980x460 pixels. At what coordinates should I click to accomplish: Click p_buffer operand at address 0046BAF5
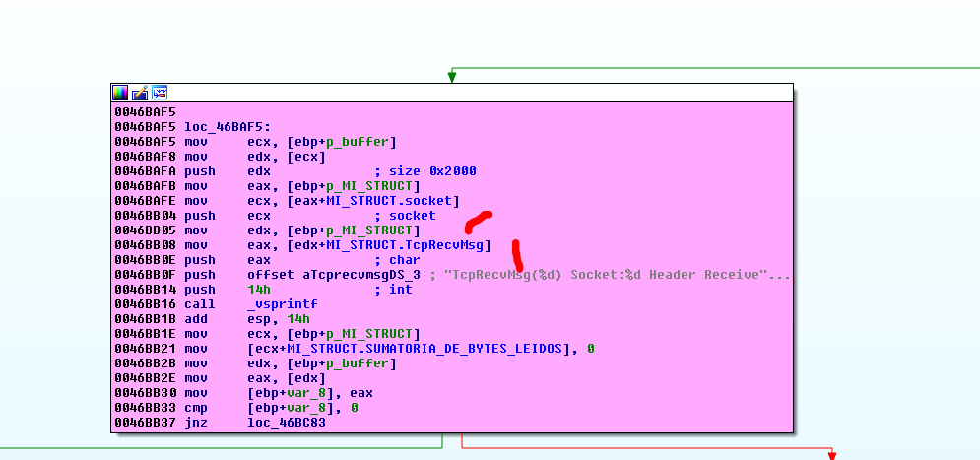coord(359,142)
